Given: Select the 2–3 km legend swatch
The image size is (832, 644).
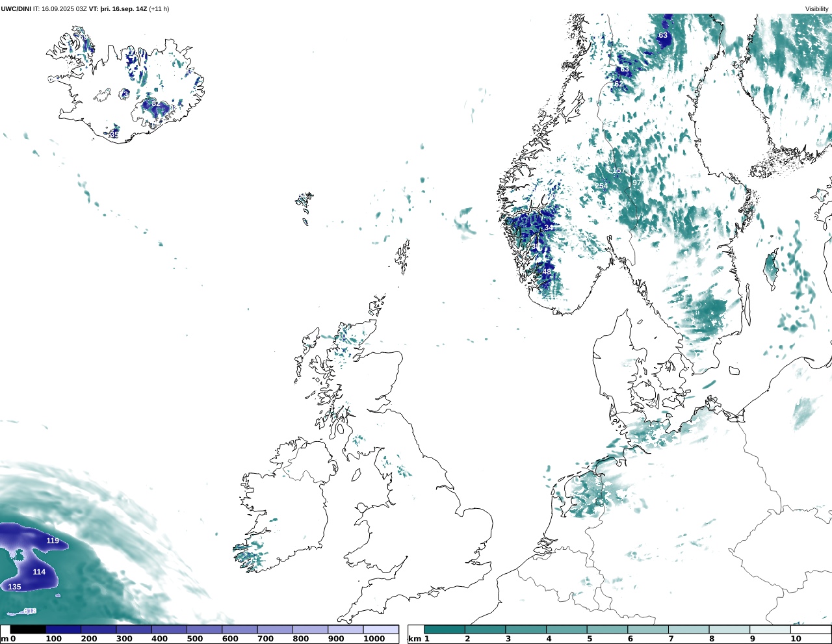Looking at the screenshot, I should [485, 629].
